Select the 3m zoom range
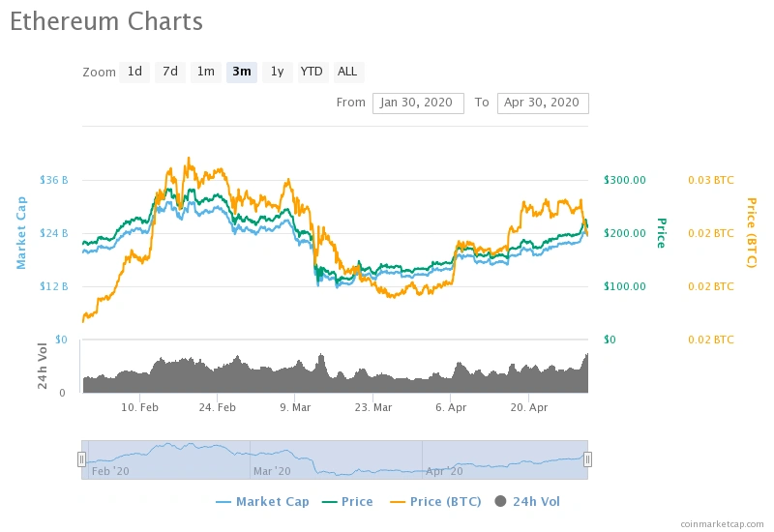The height and width of the screenshot is (532, 774). click(x=241, y=72)
